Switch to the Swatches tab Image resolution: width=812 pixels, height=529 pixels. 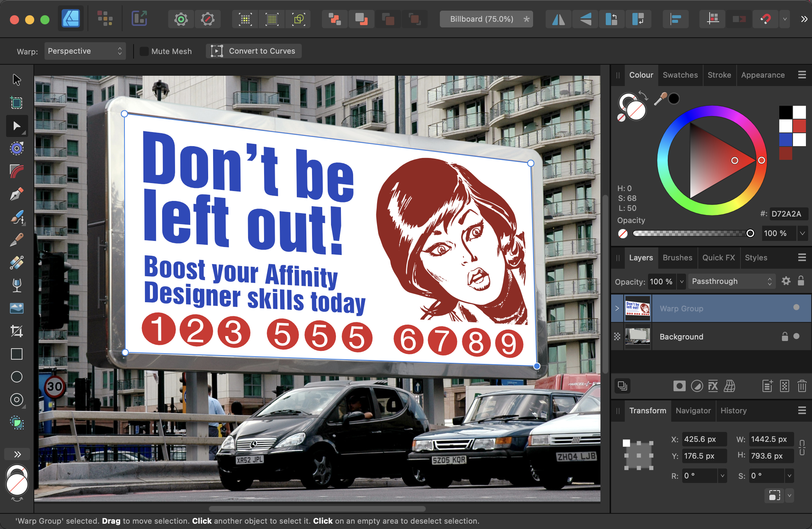coord(680,75)
